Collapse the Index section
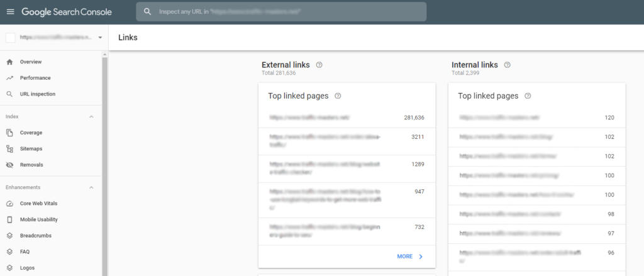 pos(92,117)
